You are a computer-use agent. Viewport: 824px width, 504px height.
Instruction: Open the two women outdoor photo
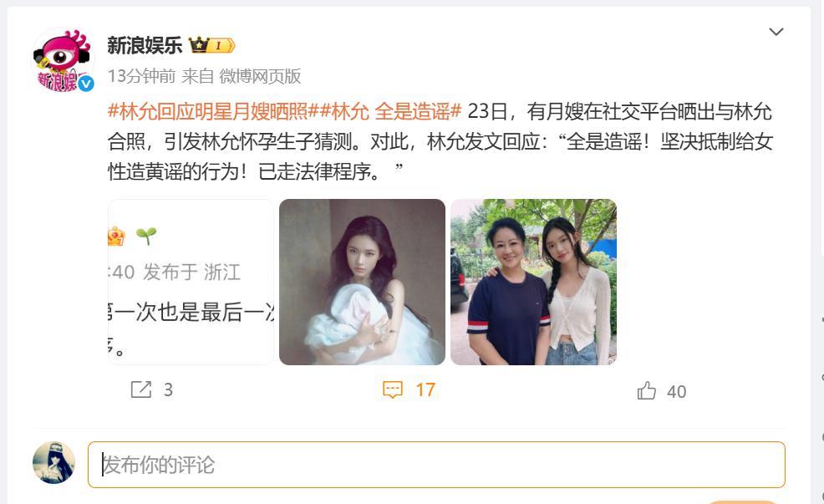(533, 282)
